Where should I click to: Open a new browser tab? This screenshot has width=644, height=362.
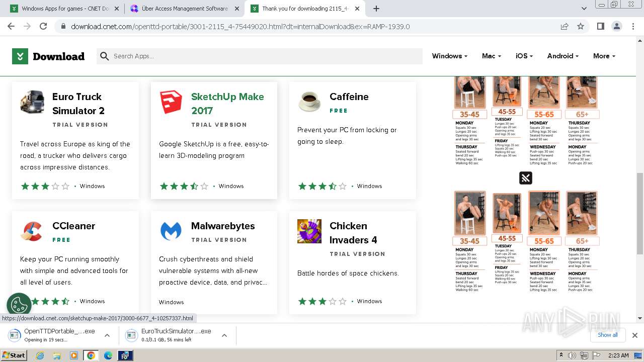click(376, 9)
